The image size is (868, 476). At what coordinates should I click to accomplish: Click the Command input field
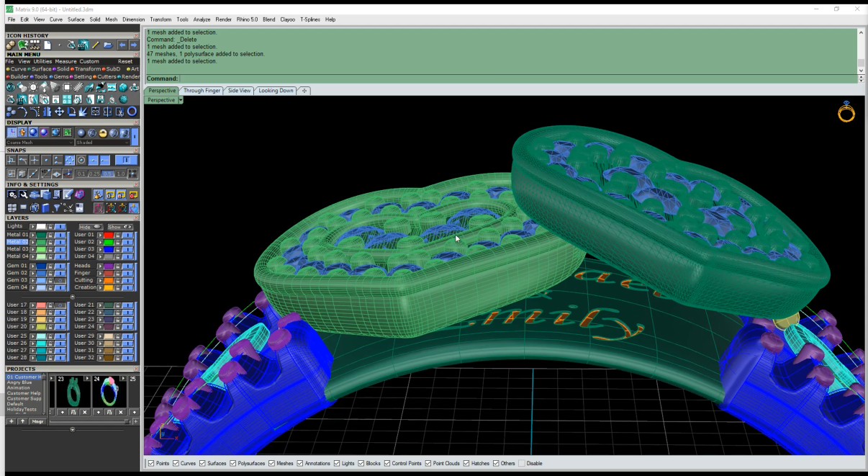pyautogui.click(x=517, y=78)
